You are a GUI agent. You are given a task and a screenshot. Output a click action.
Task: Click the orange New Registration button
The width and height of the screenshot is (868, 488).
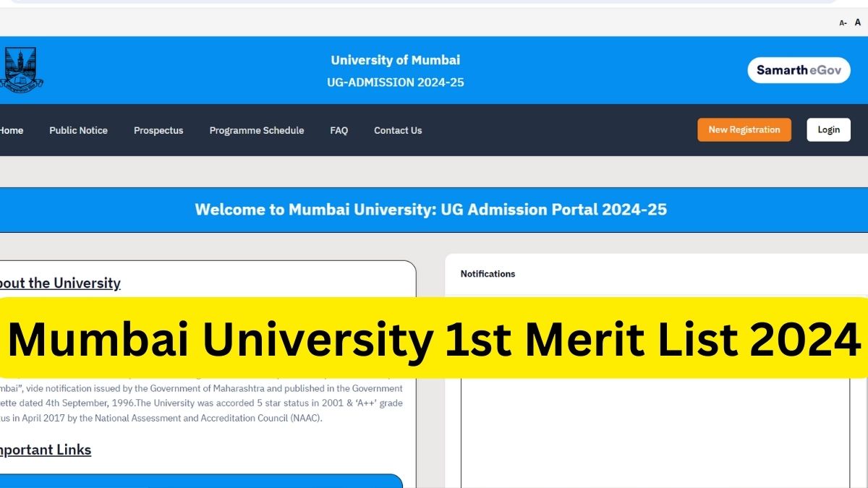coord(744,130)
